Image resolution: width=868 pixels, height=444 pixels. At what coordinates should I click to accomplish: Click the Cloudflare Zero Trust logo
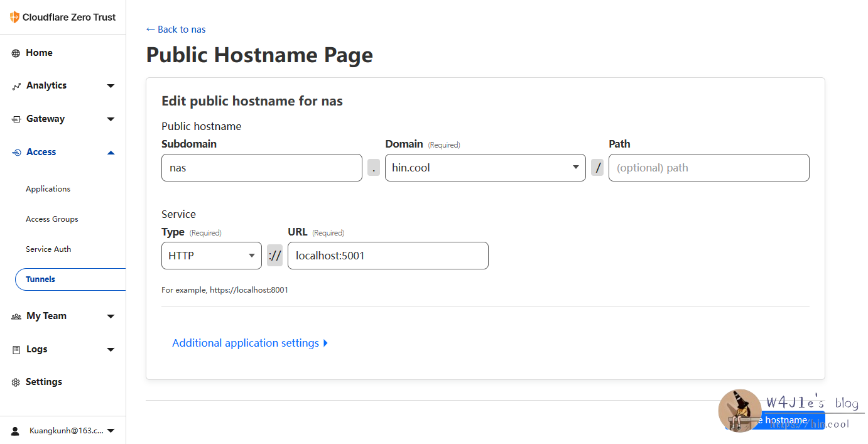point(60,17)
